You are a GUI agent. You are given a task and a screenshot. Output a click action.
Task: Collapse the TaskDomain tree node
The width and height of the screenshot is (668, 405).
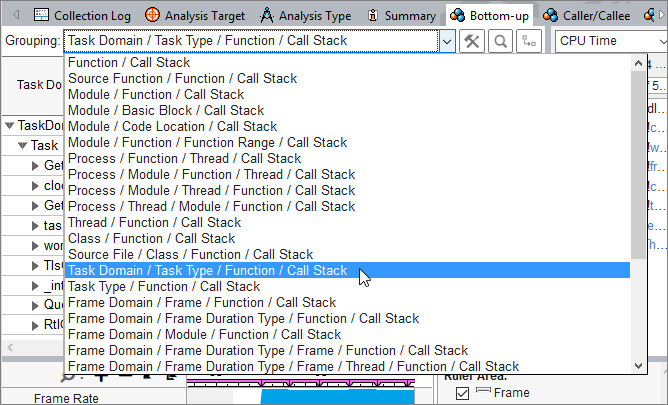point(10,126)
